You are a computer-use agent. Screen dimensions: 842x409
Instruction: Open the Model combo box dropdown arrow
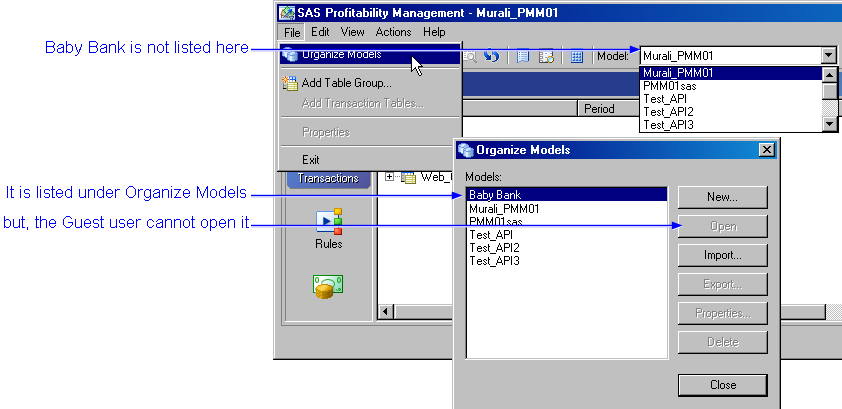(x=828, y=56)
